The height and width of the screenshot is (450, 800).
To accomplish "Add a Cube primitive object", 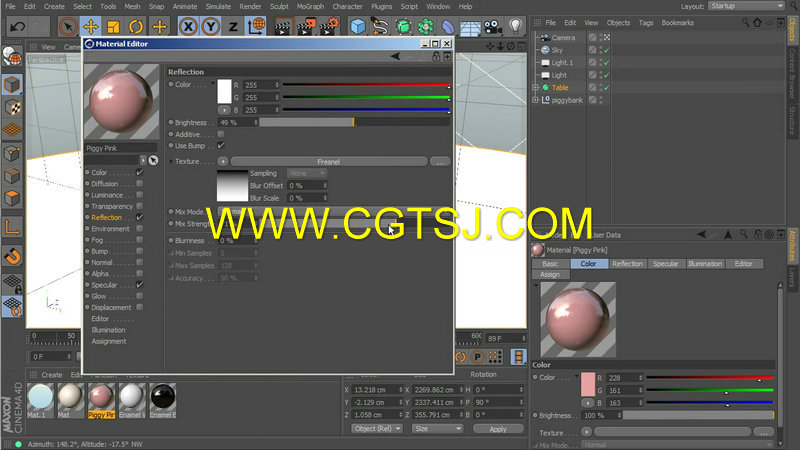I will coord(358,26).
